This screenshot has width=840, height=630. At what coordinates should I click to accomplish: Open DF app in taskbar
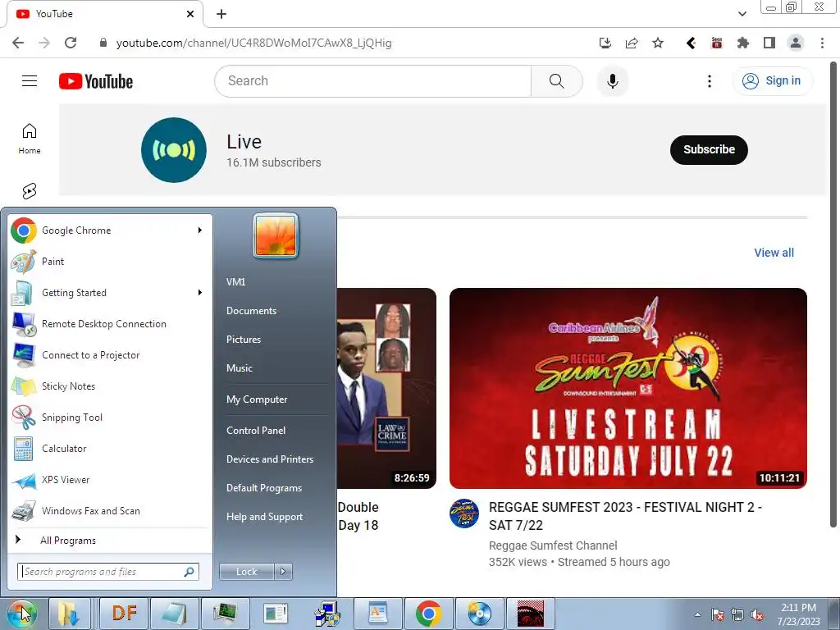[x=125, y=614]
